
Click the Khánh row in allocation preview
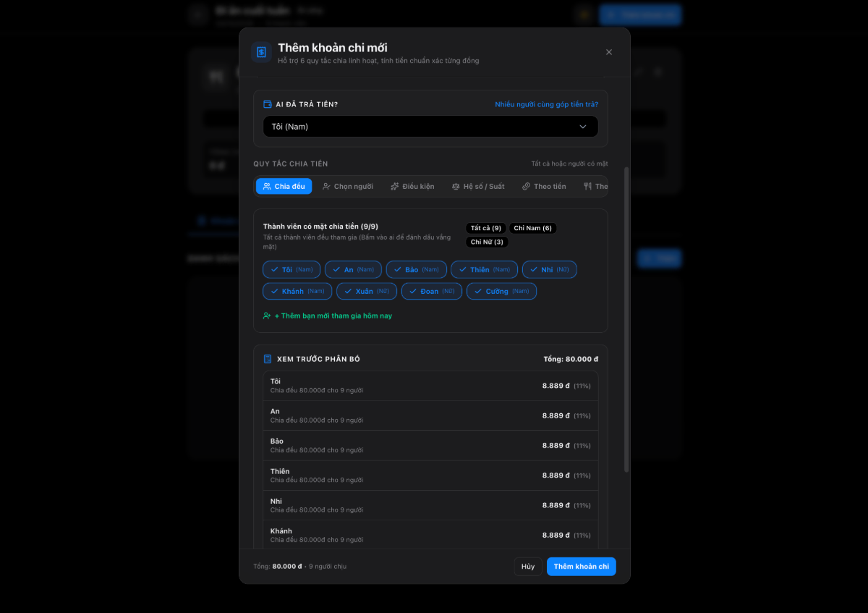(x=430, y=535)
